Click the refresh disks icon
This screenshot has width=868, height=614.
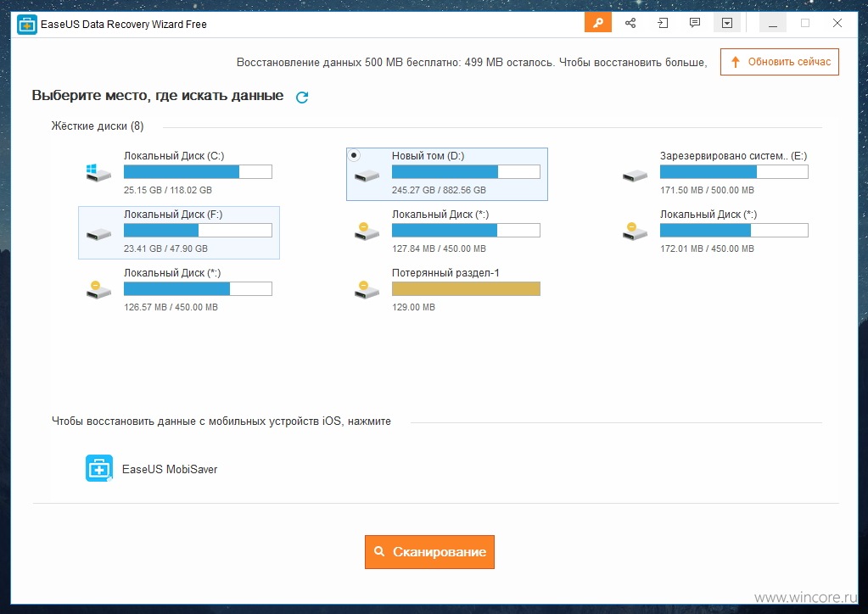click(x=302, y=98)
